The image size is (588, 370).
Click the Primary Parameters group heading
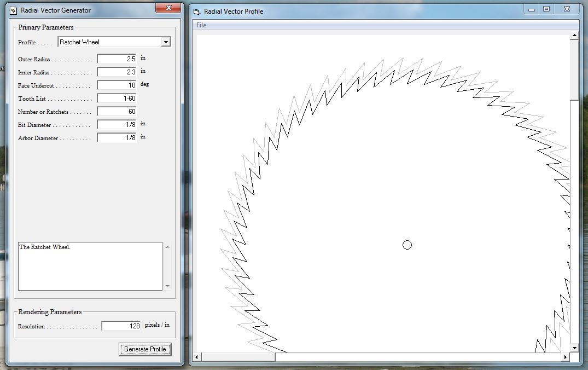[46, 27]
